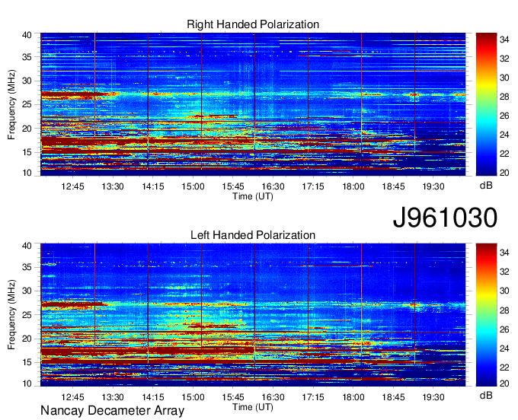Click the 12:45 time tick of Left Handed plot

(72, 397)
